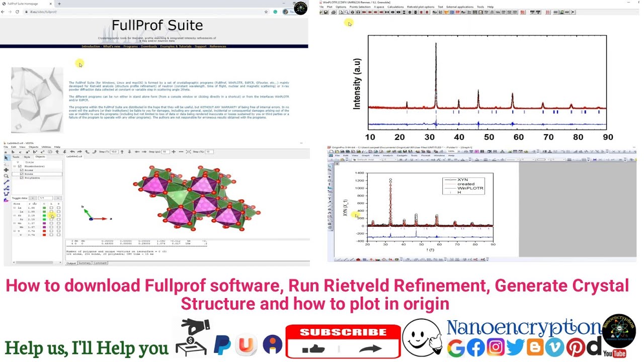Click the browser reload icon
Viewport: 644px width, 362px height.
17,12
